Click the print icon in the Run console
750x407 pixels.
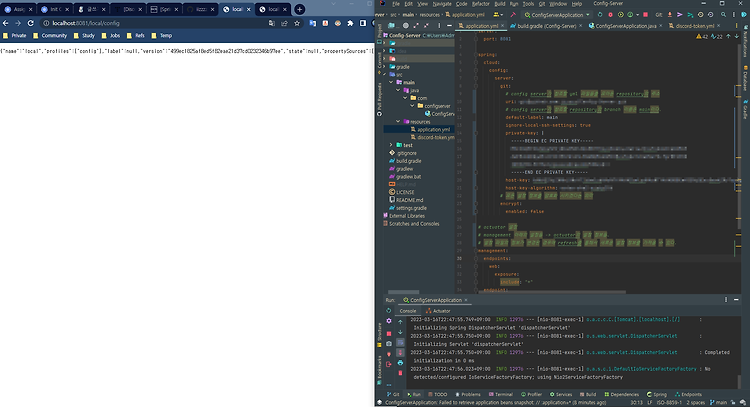pyautogui.click(x=400, y=363)
